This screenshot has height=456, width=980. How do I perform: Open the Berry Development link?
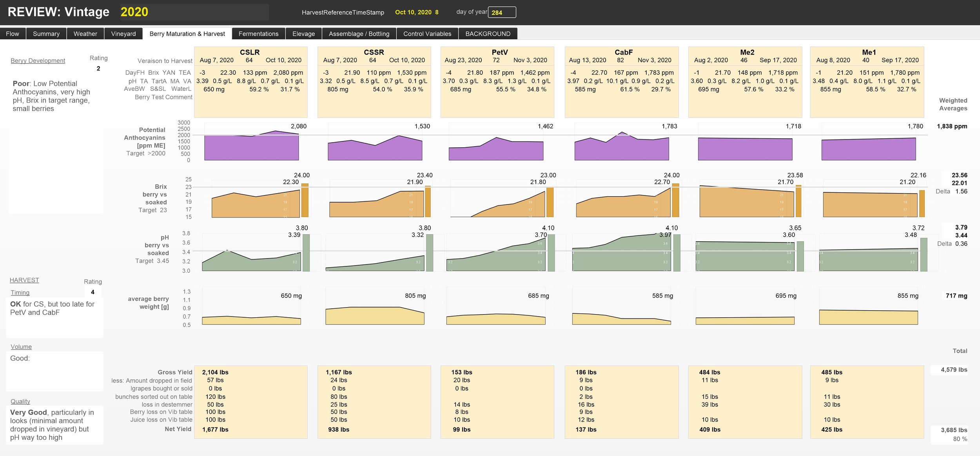coord(38,61)
